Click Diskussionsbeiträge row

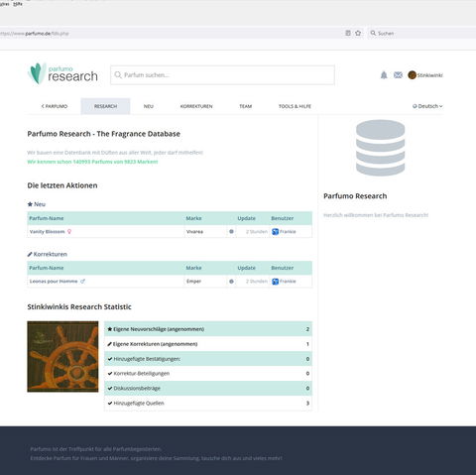(208, 389)
